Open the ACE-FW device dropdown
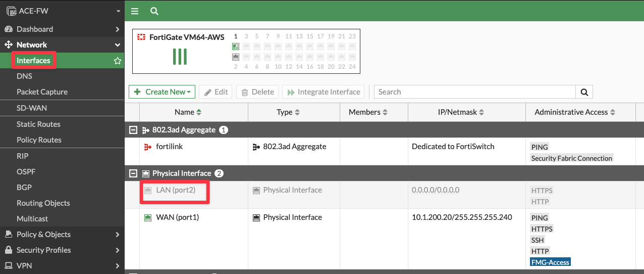This screenshot has height=274, width=644. (x=62, y=11)
